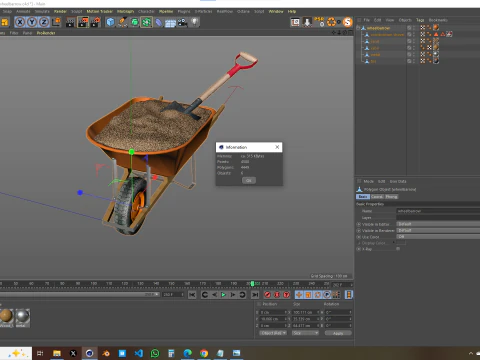Open the Window menu
The width and height of the screenshot is (480, 360).
point(276,11)
